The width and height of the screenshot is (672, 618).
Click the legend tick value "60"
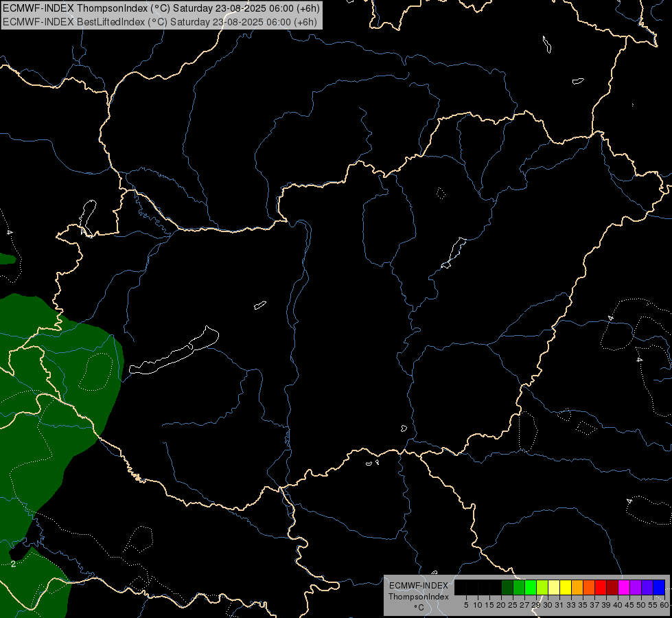click(664, 605)
